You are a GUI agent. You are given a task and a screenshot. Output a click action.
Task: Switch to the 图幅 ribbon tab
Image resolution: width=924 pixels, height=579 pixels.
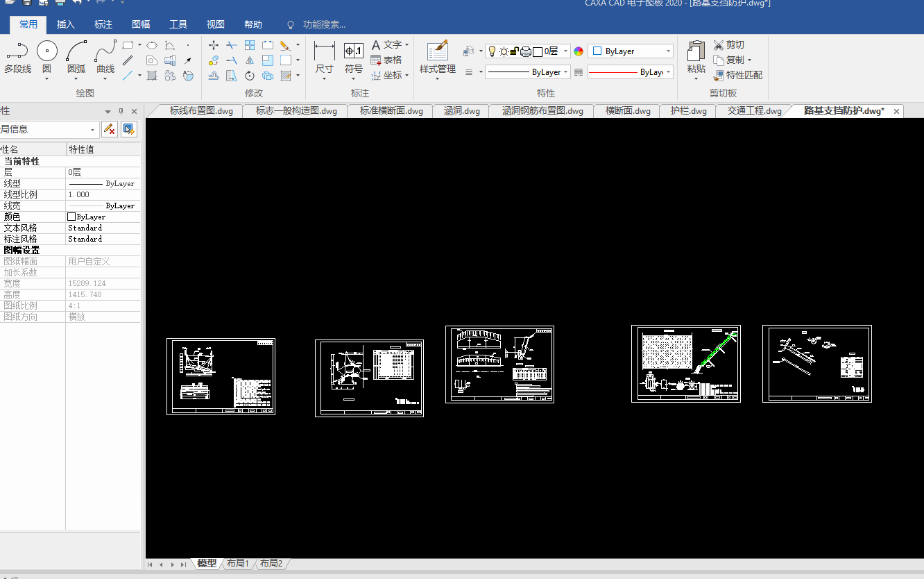(x=141, y=24)
